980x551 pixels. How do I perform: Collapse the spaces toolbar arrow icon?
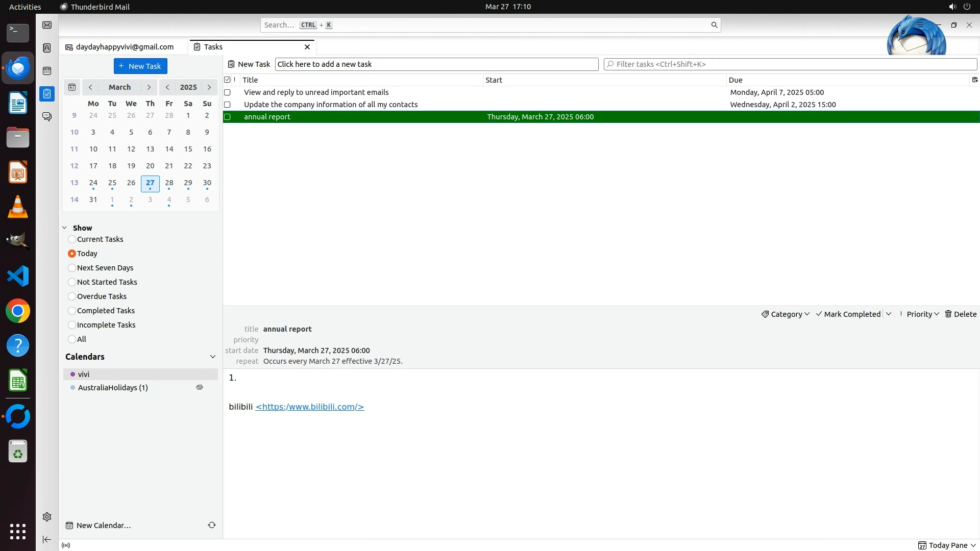click(47, 539)
